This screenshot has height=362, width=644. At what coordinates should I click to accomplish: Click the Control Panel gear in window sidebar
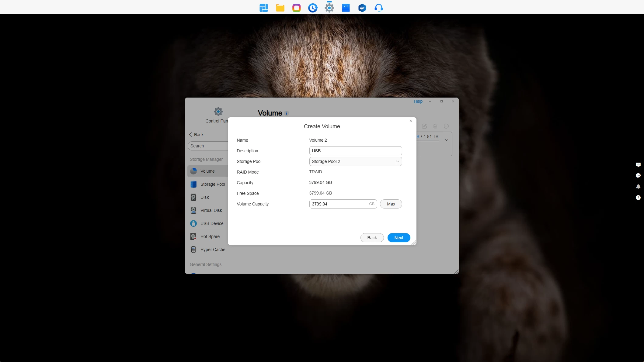pyautogui.click(x=218, y=112)
